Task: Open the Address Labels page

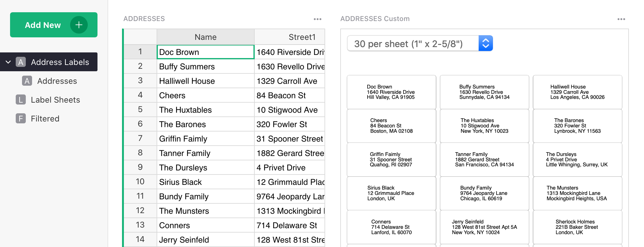Action: 49,62
